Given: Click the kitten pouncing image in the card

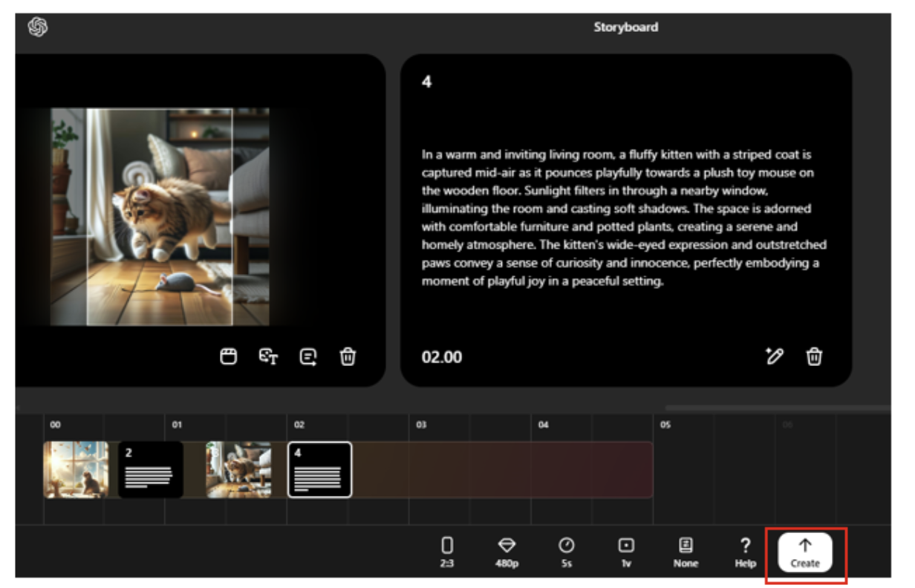Looking at the screenshot, I should coord(160,217).
